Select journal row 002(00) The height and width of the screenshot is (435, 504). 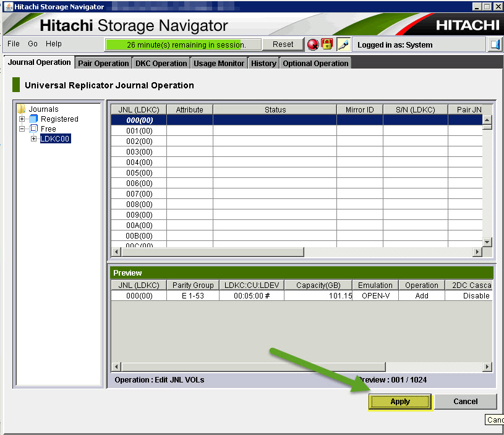[297, 141]
